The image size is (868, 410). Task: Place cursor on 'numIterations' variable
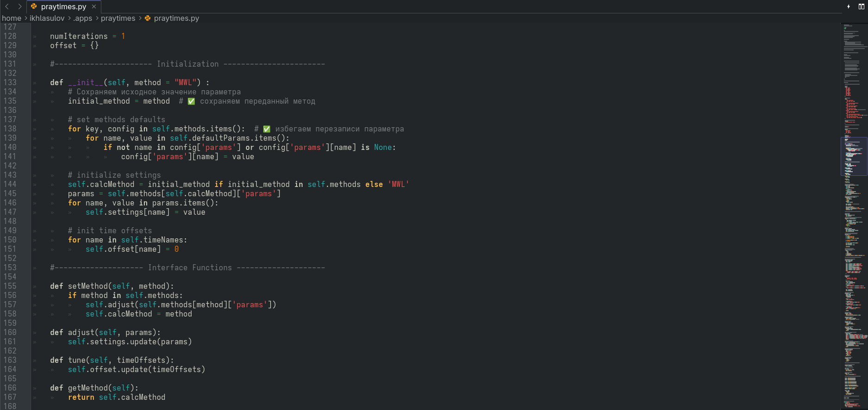click(79, 36)
